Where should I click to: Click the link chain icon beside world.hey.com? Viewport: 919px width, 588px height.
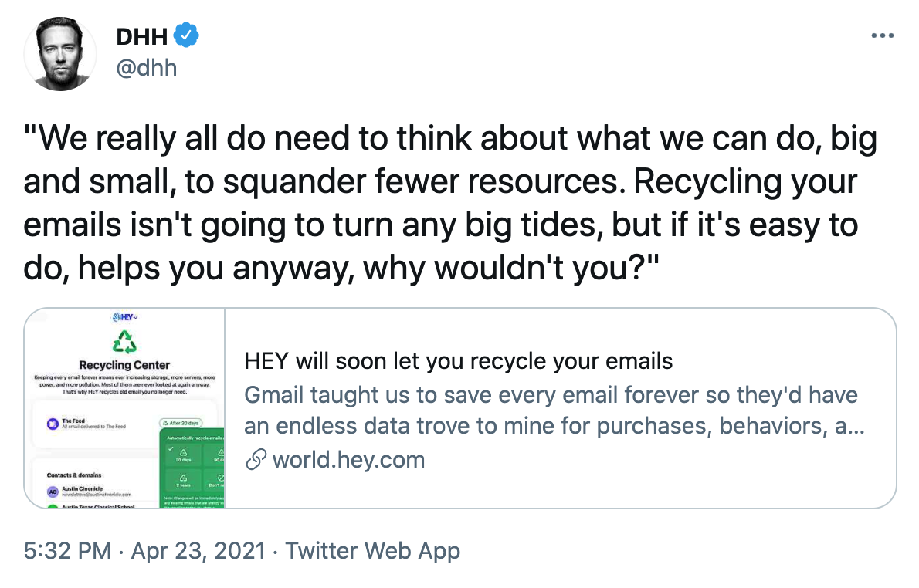tap(256, 460)
